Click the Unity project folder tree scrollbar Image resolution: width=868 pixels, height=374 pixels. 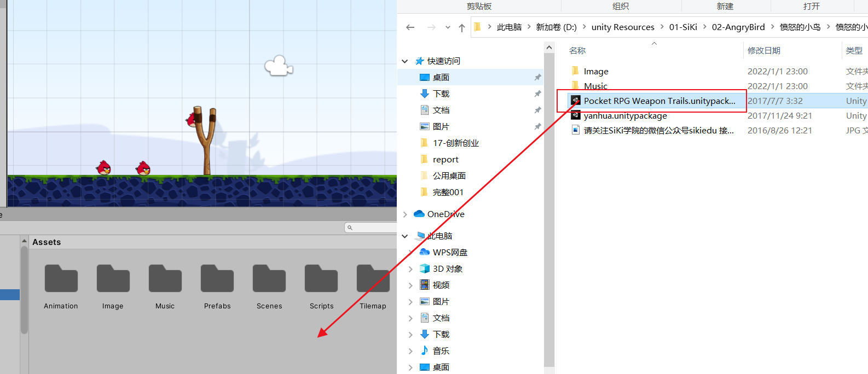(x=24, y=290)
